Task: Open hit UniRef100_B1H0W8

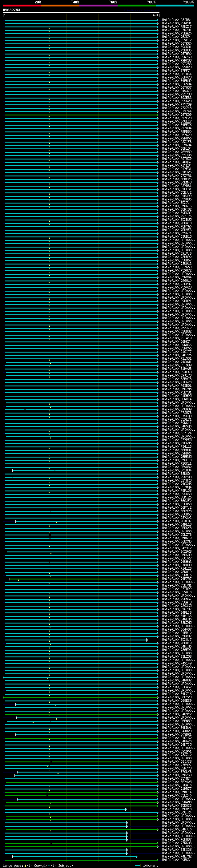Action: click(x=176, y=369)
